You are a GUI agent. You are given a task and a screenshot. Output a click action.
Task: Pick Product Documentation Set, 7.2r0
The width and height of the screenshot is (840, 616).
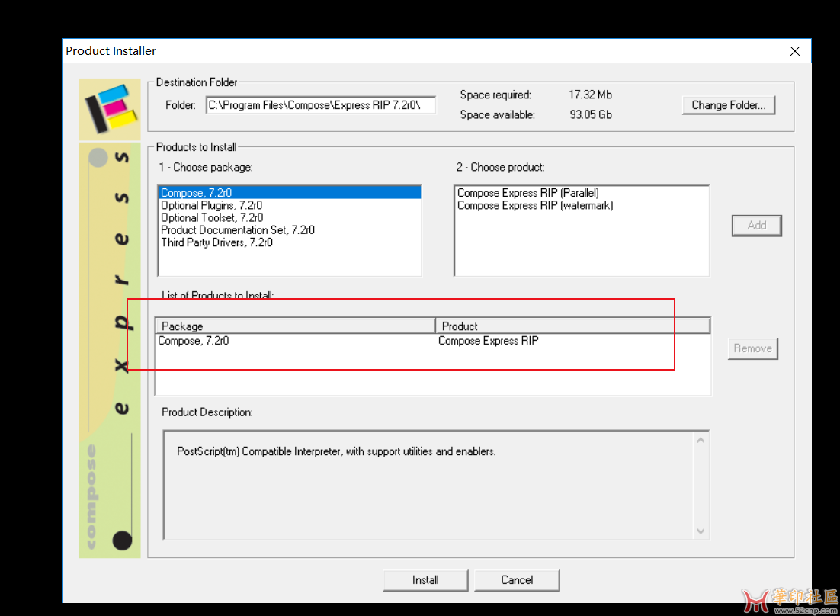click(237, 230)
